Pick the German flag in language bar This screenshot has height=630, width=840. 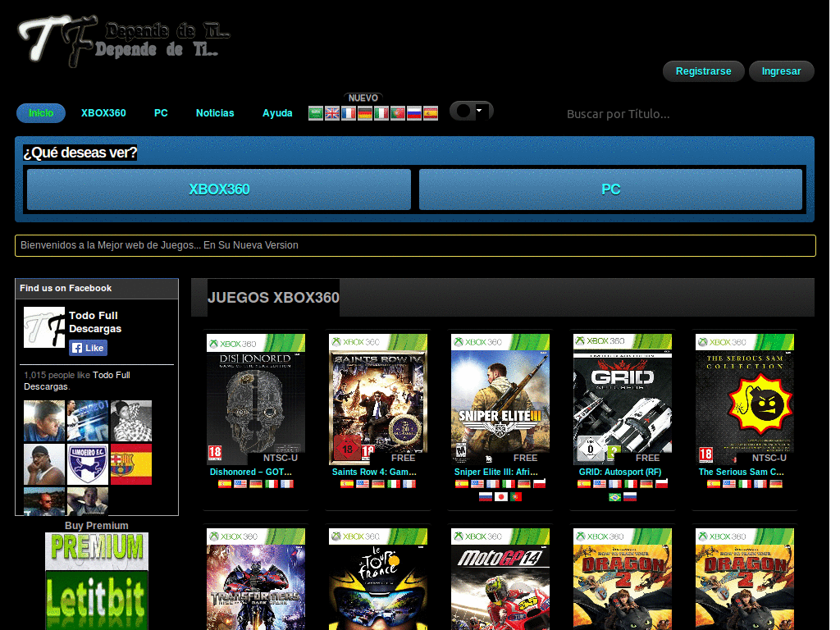click(365, 113)
